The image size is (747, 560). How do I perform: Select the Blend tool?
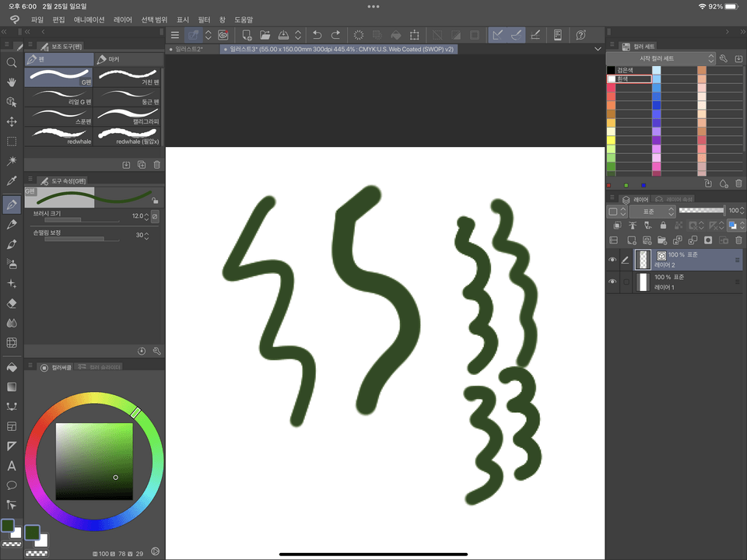[x=12, y=323]
